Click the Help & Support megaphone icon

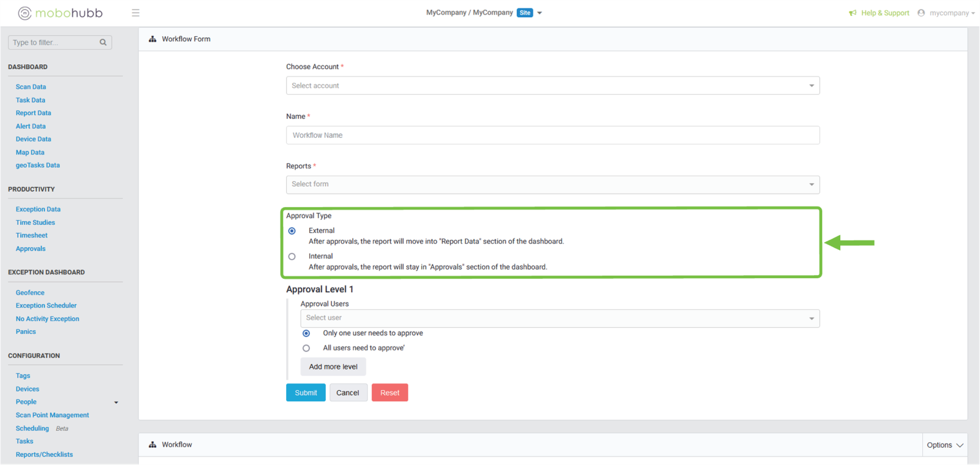tap(853, 13)
